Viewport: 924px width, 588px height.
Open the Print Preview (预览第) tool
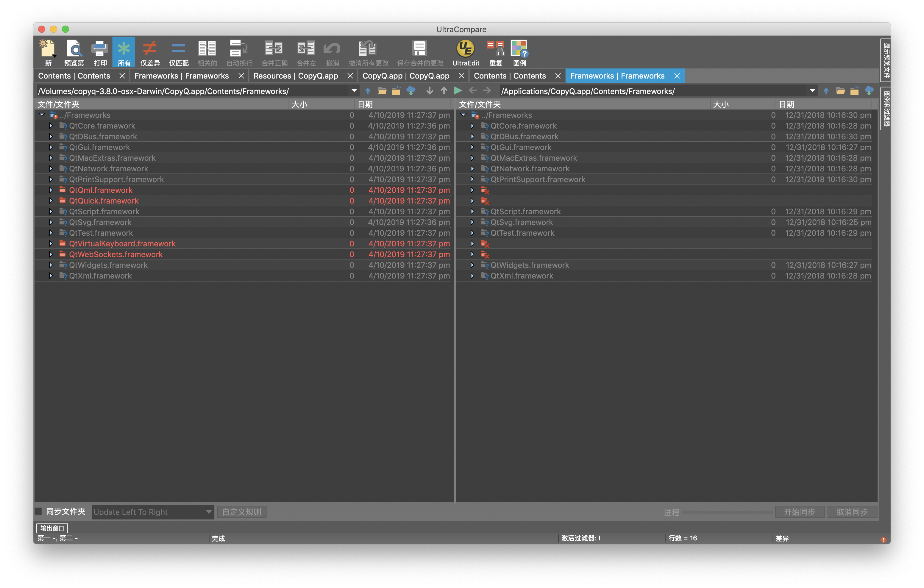(x=74, y=53)
